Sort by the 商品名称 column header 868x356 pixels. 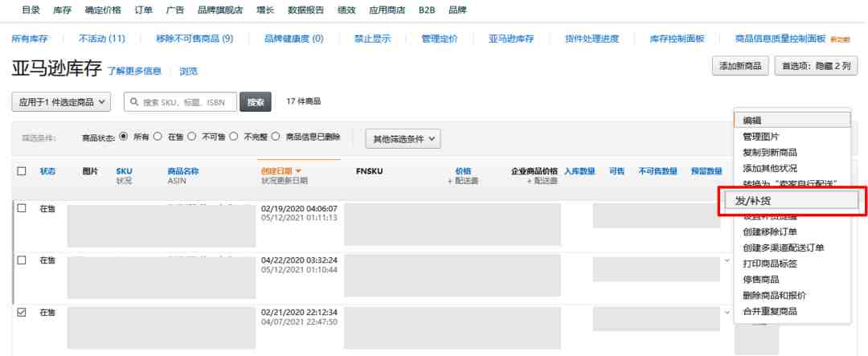click(183, 171)
